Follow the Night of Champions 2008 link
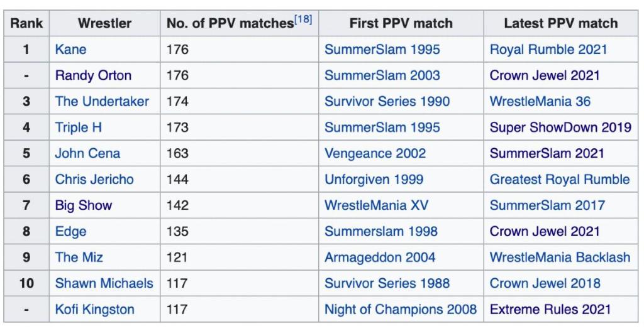This screenshot has height=336, width=644. pos(400,309)
